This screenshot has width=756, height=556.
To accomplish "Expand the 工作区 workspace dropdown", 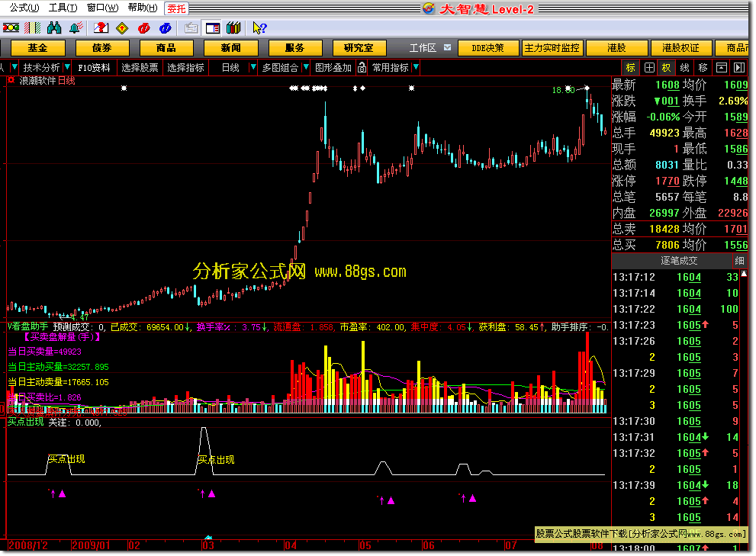I will pyautogui.click(x=448, y=47).
